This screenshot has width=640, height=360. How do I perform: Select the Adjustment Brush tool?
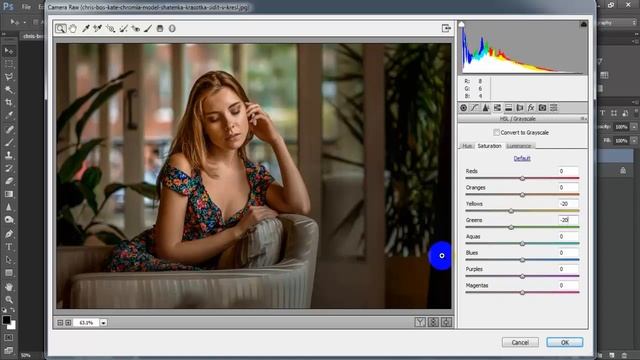(148, 29)
